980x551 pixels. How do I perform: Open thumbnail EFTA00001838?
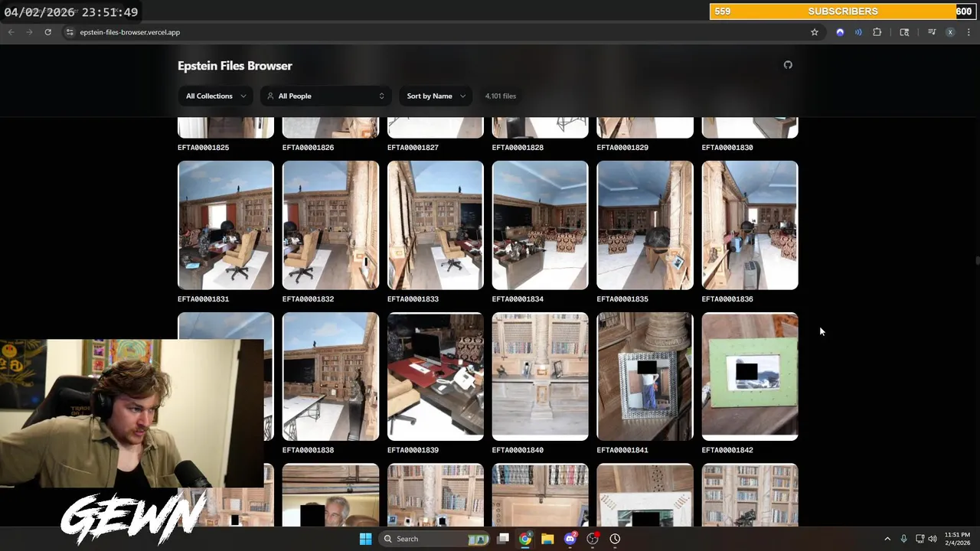point(331,377)
